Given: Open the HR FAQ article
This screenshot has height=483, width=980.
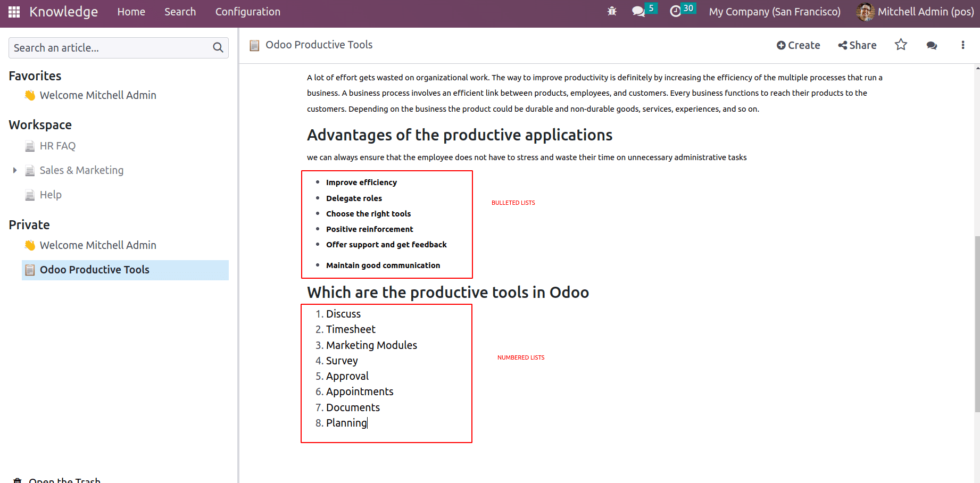Looking at the screenshot, I should pyautogui.click(x=57, y=146).
